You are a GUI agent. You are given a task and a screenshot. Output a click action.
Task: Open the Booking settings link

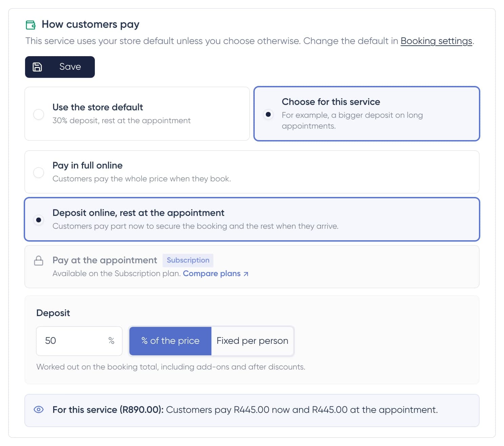coord(436,41)
